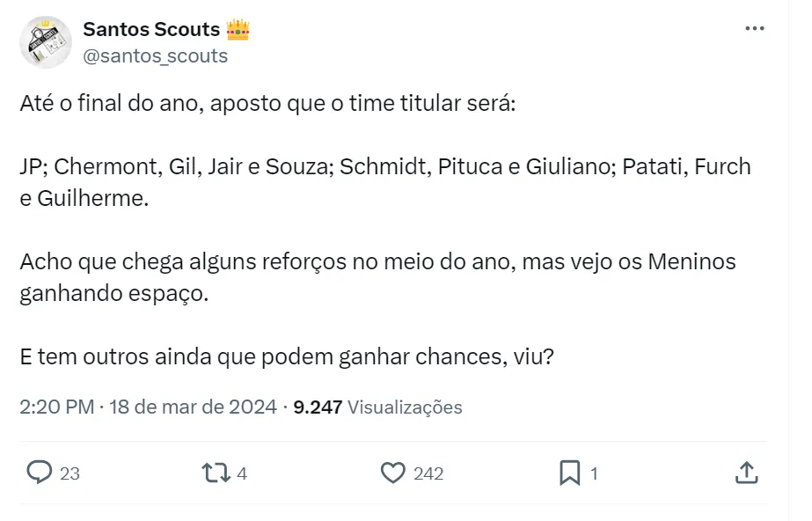The width and height of the screenshot is (812, 521).
Task: Open the three-dot more options menu
Action: pos(754,28)
